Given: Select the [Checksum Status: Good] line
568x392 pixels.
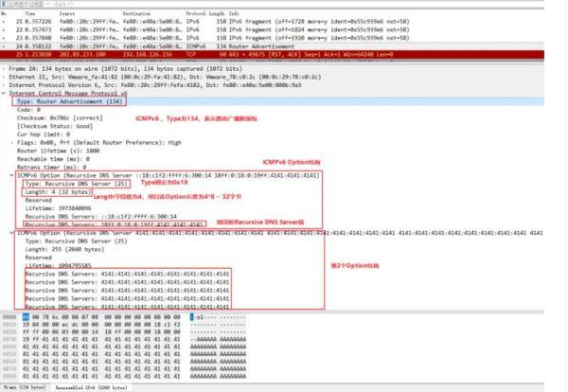Looking at the screenshot, I should pyautogui.click(x=55, y=126).
